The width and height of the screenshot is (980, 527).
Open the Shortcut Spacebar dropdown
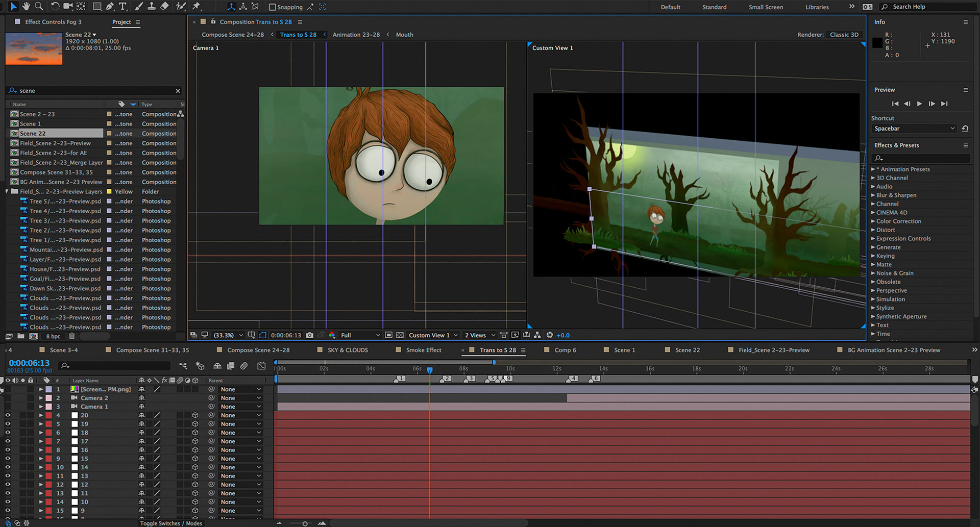pyautogui.click(x=914, y=129)
